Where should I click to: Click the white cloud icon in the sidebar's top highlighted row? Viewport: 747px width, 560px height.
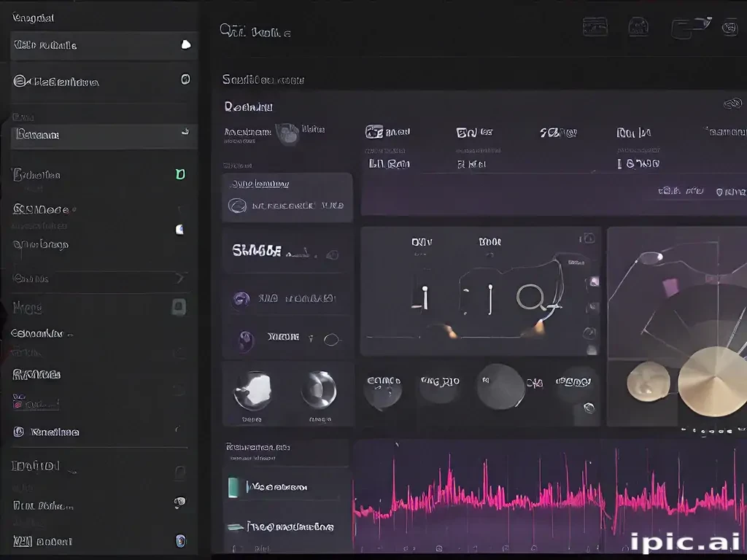click(186, 44)
